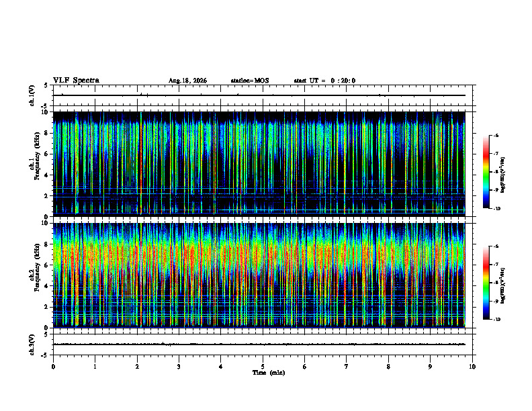Image resolution: width=532 pixels, height=411 pixels.
Task: Click the ch.1 "Frequency (kHz)" axis label
Action: [37, 156]
